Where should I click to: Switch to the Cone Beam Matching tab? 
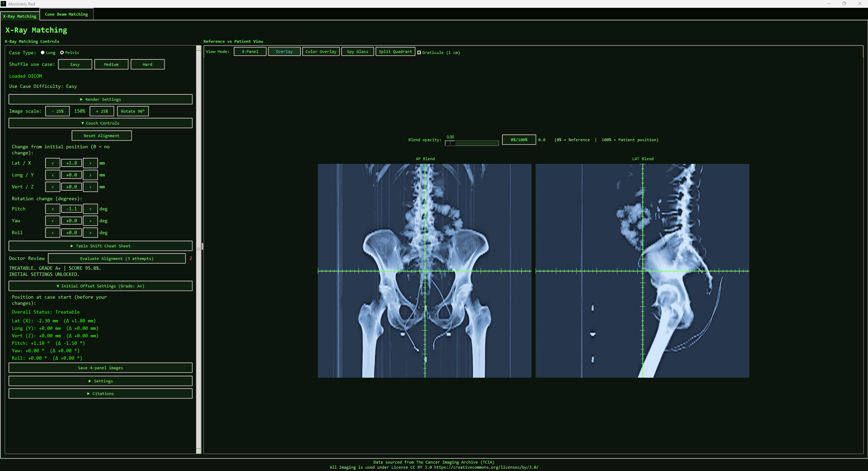[x=66, y=14]
